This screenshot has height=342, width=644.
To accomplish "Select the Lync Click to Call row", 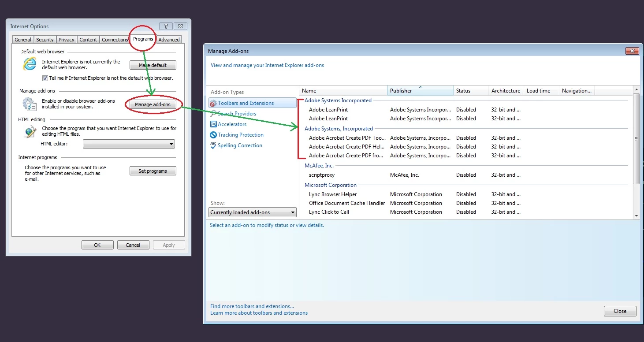I will tap(466, 212).
